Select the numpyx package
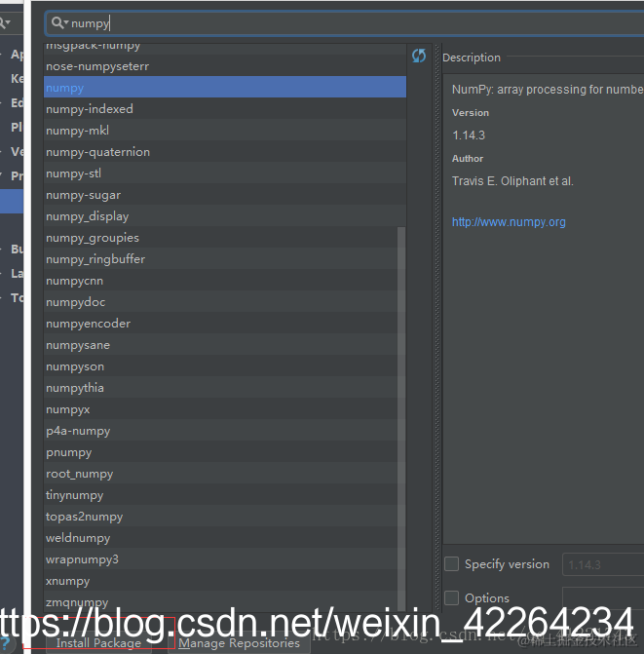This screenshot has height=654, width=644. (220, 409)
